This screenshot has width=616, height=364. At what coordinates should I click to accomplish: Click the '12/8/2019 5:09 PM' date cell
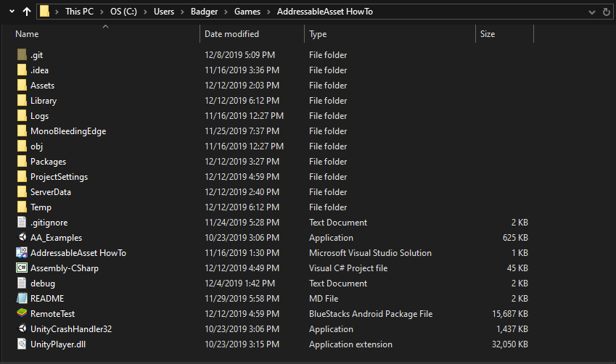(239, 55)
